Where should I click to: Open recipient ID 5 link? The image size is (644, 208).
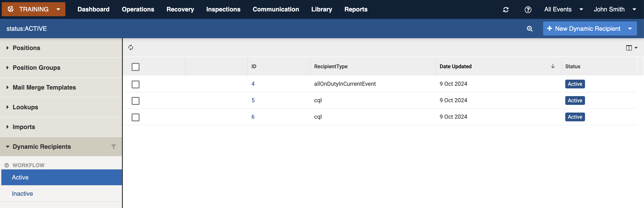[x=253, y=100]
